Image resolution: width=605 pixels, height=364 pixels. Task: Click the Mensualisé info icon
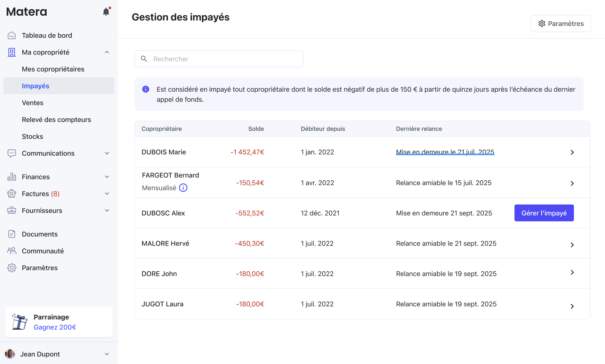coord(183,188)
